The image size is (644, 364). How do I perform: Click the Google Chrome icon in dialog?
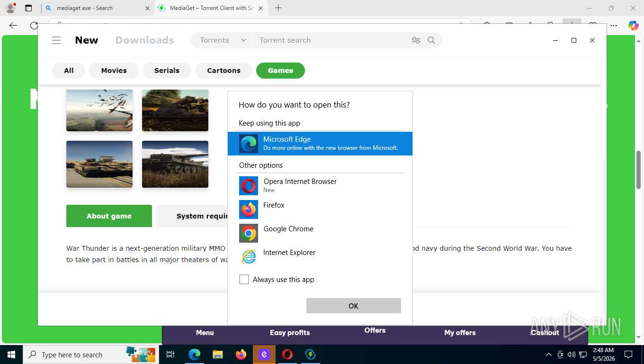tap(249, 233)
